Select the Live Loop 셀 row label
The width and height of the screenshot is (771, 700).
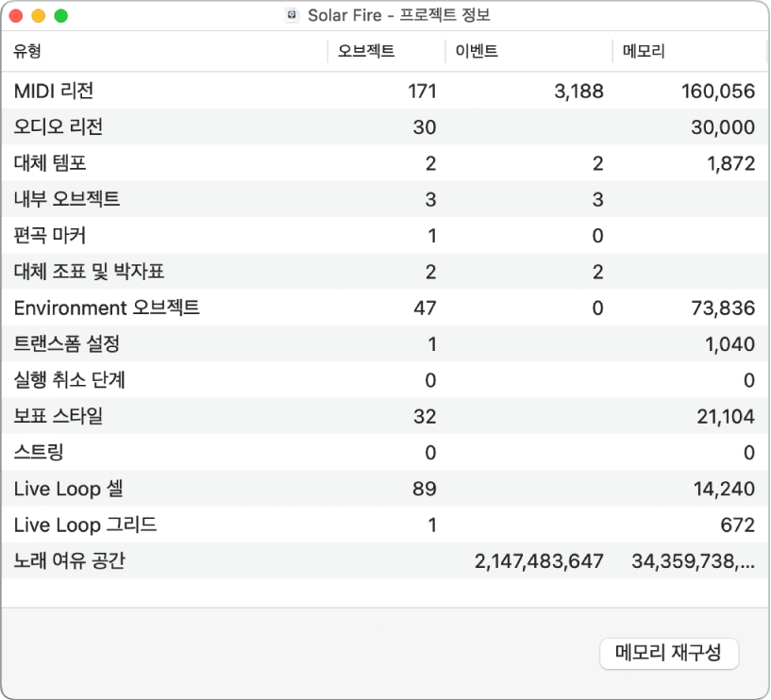(x=68, y=489)
